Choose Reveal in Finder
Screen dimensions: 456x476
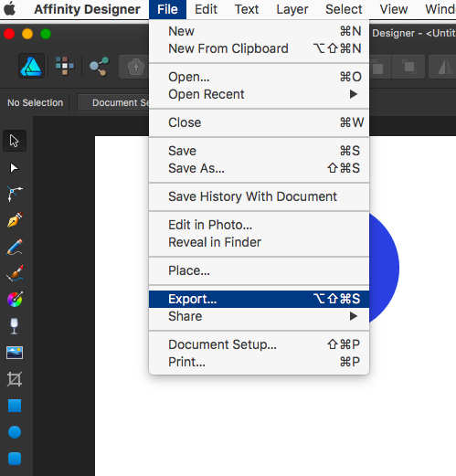coord(259,242)
